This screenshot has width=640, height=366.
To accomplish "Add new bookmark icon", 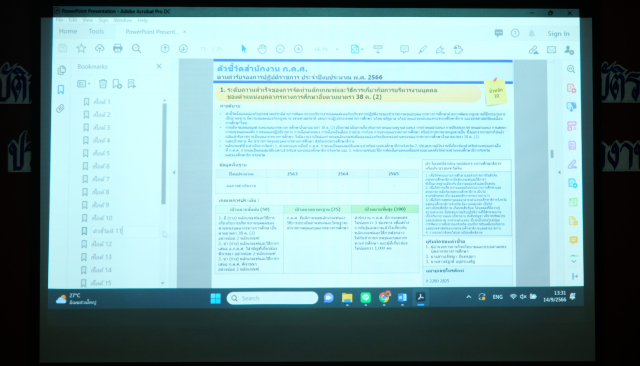I will (117, 84).
